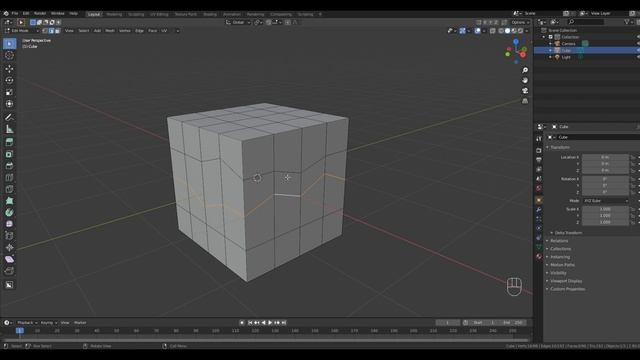The width and height of the screenshot is (640, 360).
Task: Select Light in outliner
Action: click(566, 58)
